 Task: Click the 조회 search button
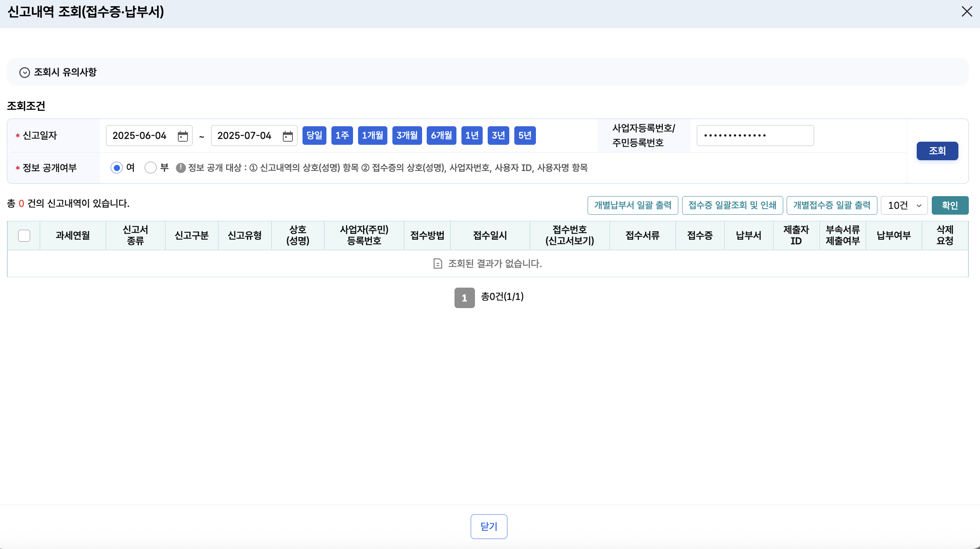[x=937, y=151]
